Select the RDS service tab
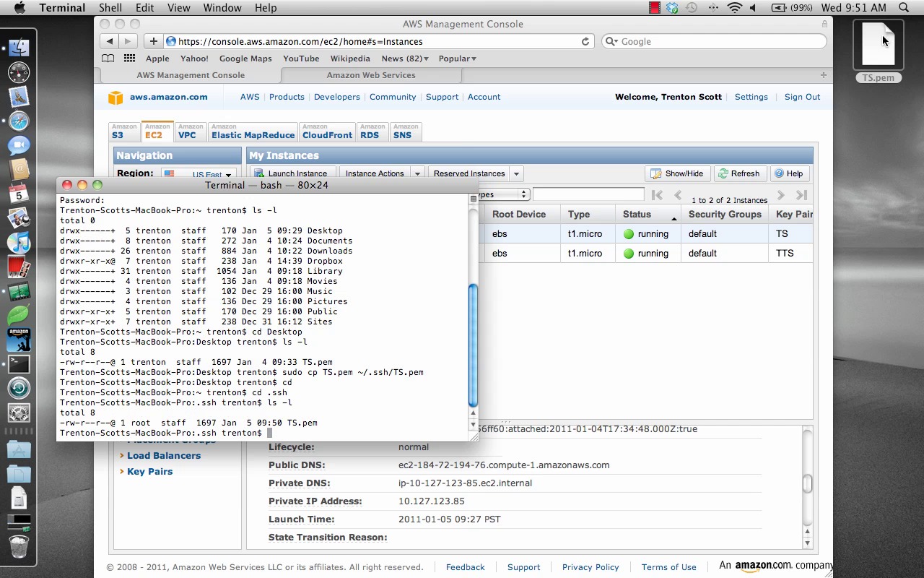The width and height of the screenshot is (924, 578). (372, 131)
